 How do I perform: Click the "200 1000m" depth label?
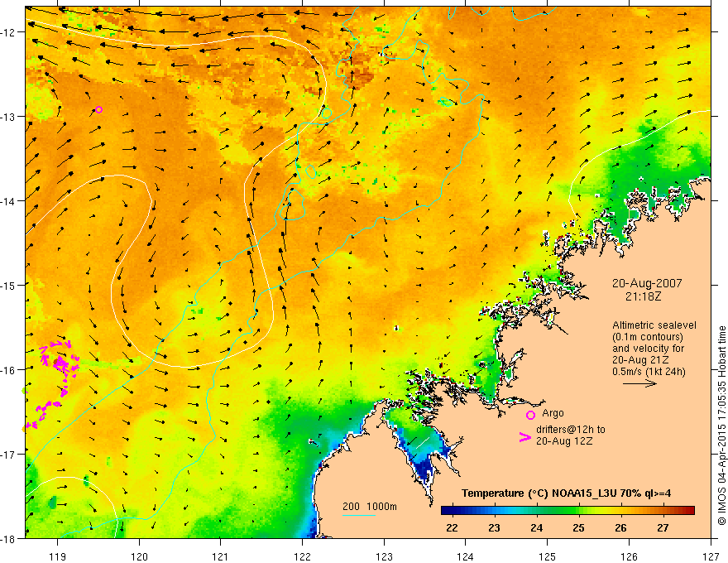370,507
